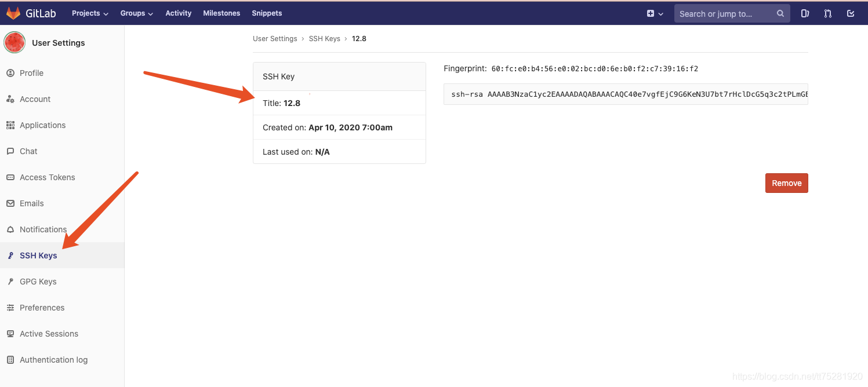This screenshot has width=868, height=387.
Task: Click the Last used on: N/A row
Action: [x=339, y=152]
